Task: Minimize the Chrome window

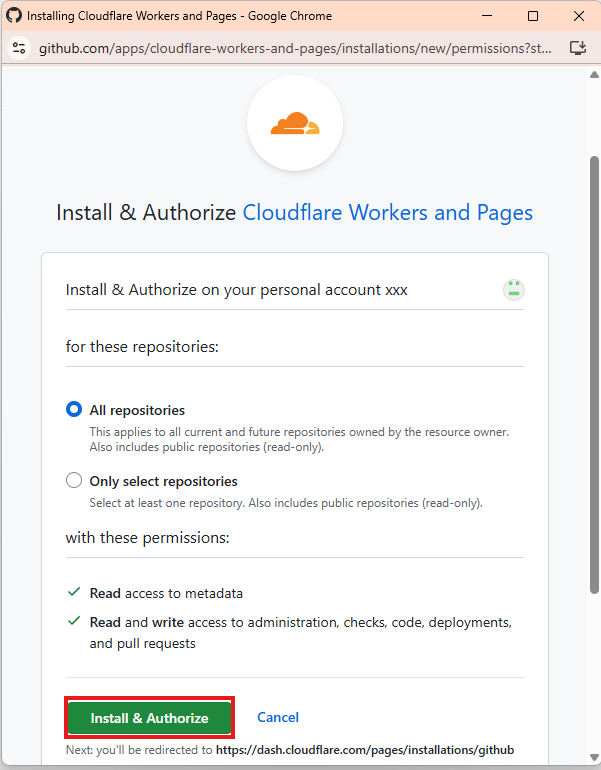Action: pyautogui.click(x=487, y=16)
